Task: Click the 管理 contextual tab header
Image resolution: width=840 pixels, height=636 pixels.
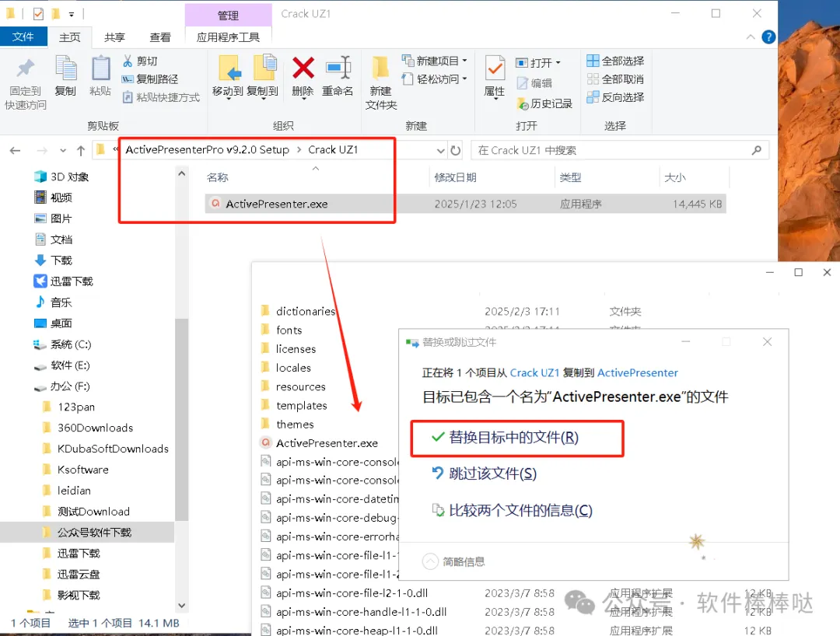Action: [228, 16]
